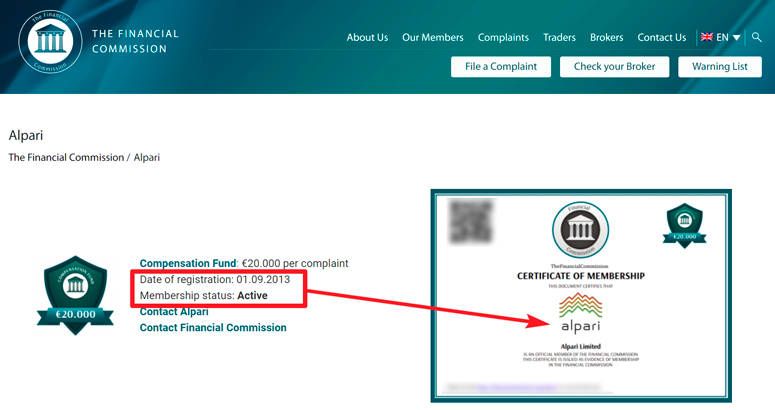Click the certificate's round Financial Commission seal
The width and height of the screenshot is (775, 410).
[x=580, y=230]
